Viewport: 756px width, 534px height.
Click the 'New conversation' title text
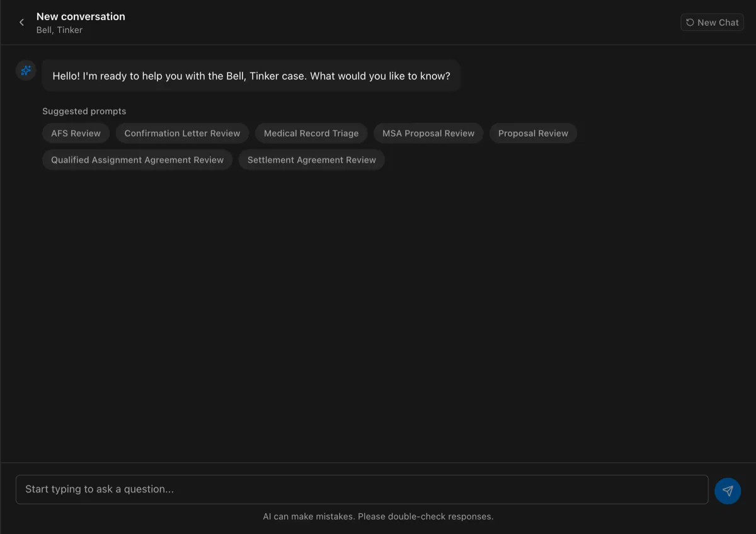coord(81,16)
